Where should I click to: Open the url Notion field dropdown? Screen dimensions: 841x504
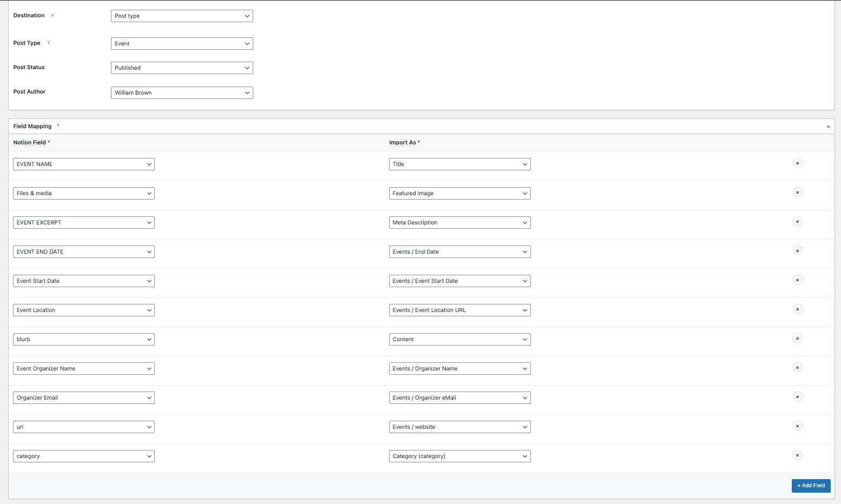pyautogui.click(x=84, y=427)
